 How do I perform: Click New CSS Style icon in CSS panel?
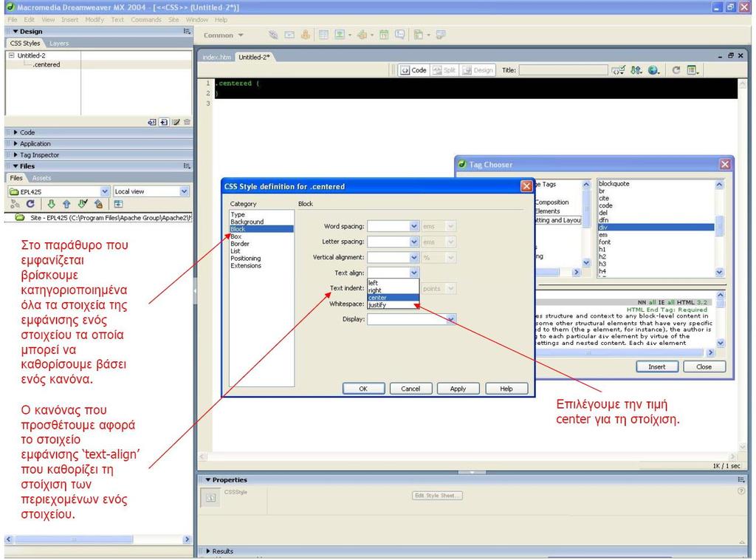164,122
